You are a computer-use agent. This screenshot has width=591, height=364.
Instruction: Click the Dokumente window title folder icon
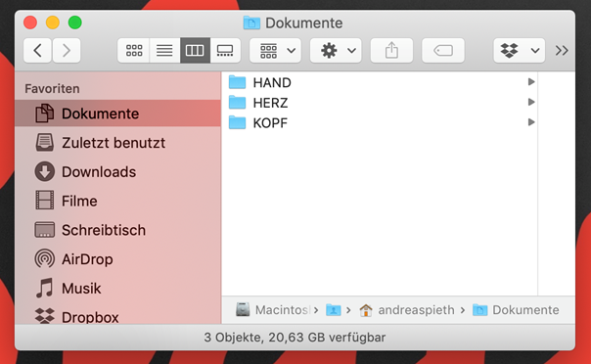(x=251, y=23)
